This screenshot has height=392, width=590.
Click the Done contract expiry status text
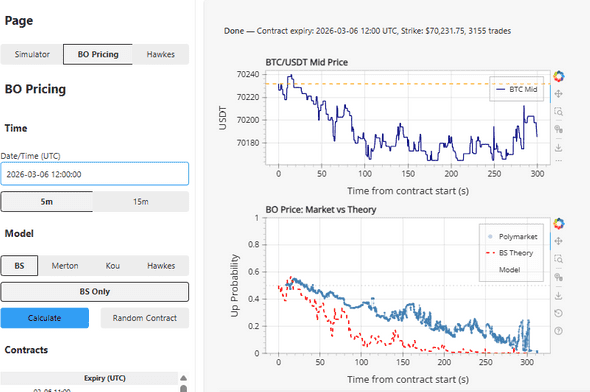[367, 31]
